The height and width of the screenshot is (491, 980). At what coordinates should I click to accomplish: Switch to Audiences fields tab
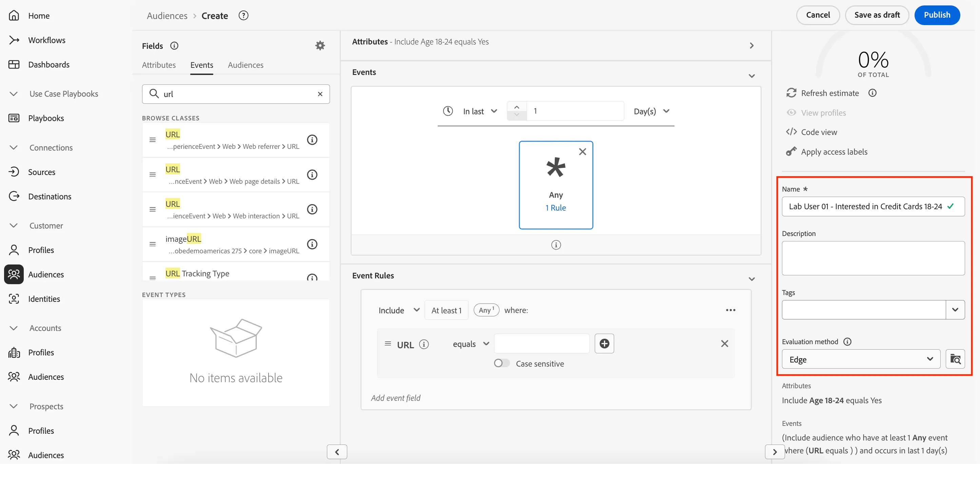point(246,65)
